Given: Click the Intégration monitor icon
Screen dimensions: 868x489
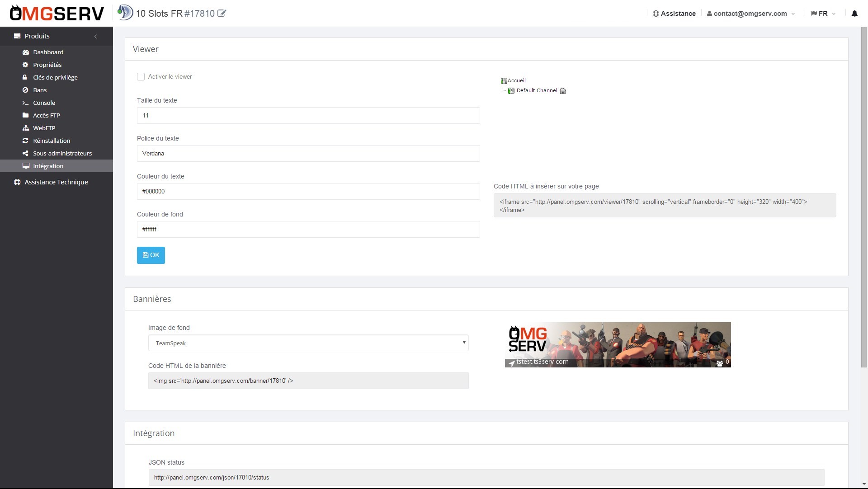Looking at the screenshot, I should [x=26, y=166].
